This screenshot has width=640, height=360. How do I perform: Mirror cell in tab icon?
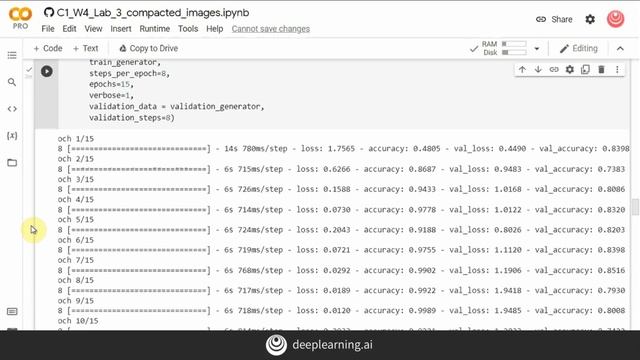coord(585,69)
